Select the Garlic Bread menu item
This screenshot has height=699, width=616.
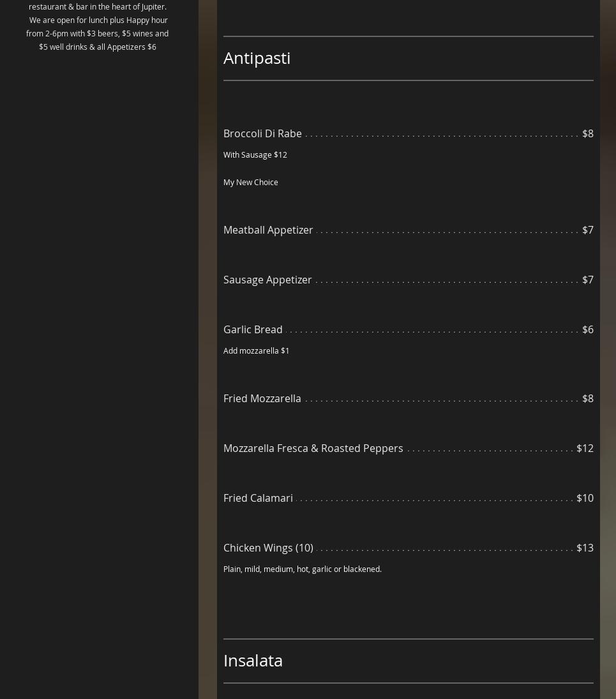pos(253,329)
